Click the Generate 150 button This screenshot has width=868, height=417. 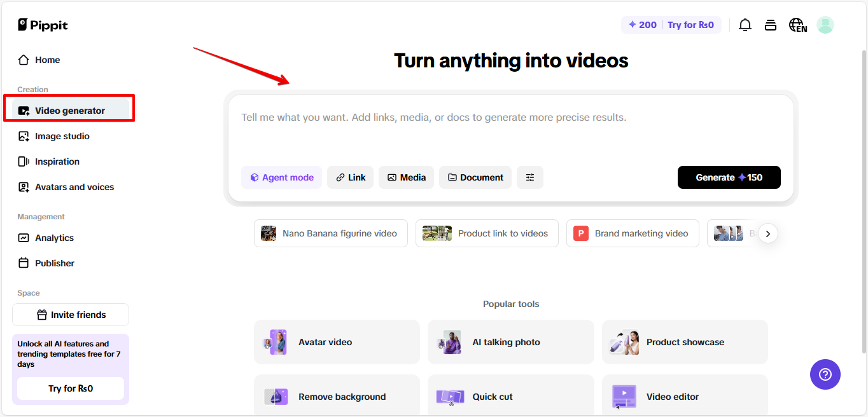(x=729, y=177)
